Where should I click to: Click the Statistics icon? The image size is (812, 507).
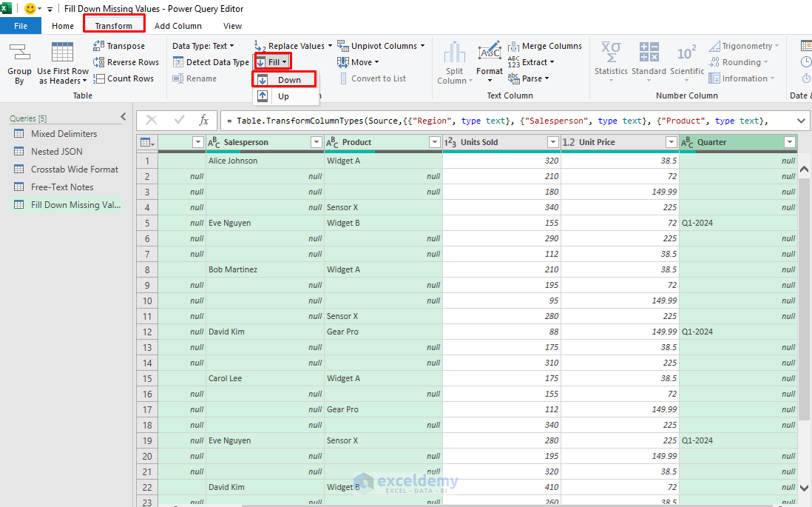tap(611, 52)
